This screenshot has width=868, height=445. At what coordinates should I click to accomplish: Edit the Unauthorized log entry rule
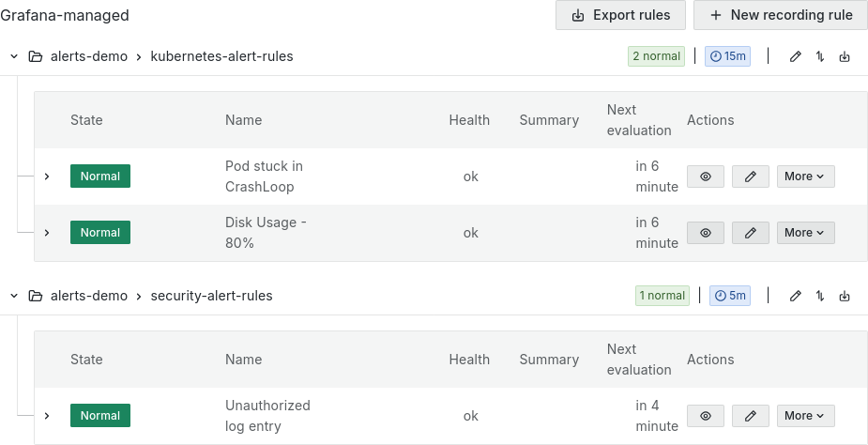click(x=750, y=416)
